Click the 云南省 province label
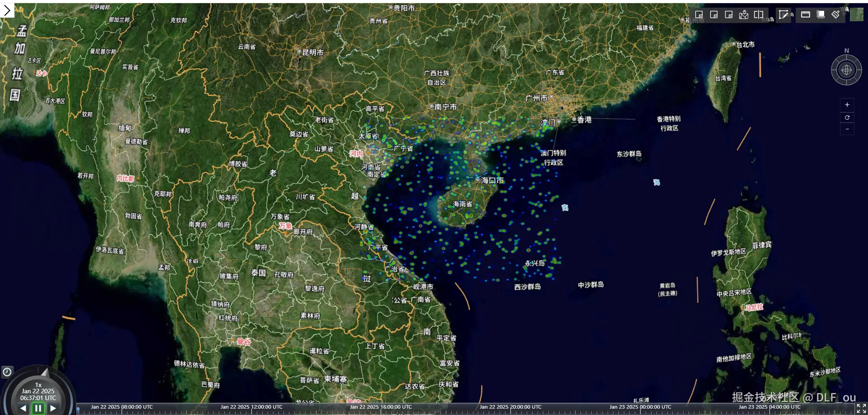 [x=247, y=47]
